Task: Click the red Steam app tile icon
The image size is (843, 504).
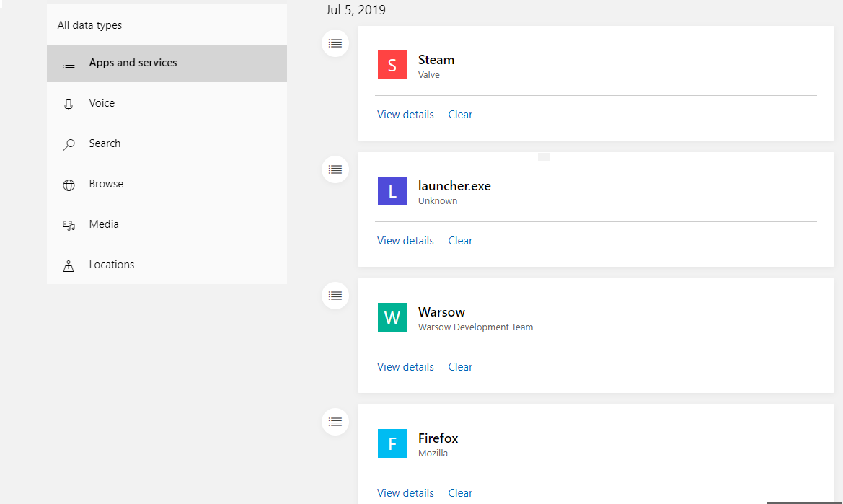Action: (x=392, y=65)
